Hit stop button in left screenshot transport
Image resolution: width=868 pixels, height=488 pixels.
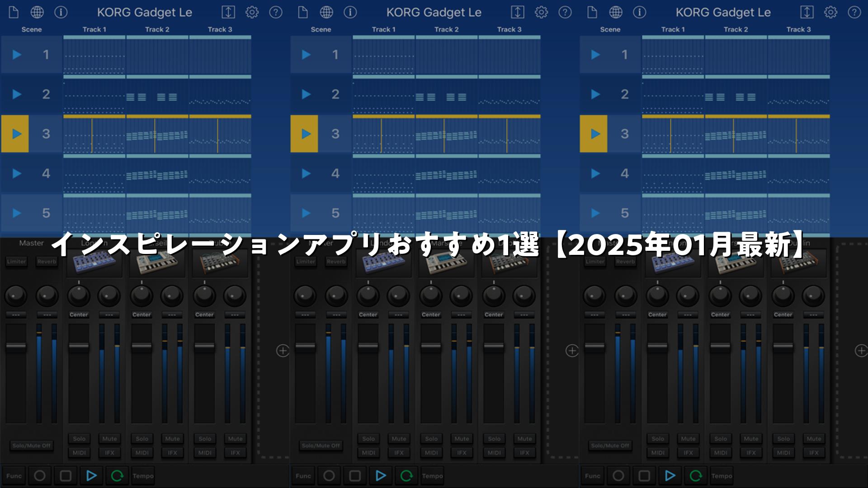click(x=66, y=476)
